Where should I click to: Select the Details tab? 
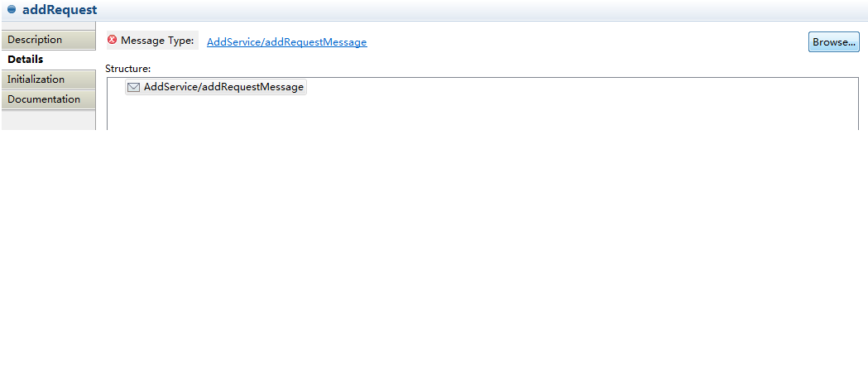[48, 60]
